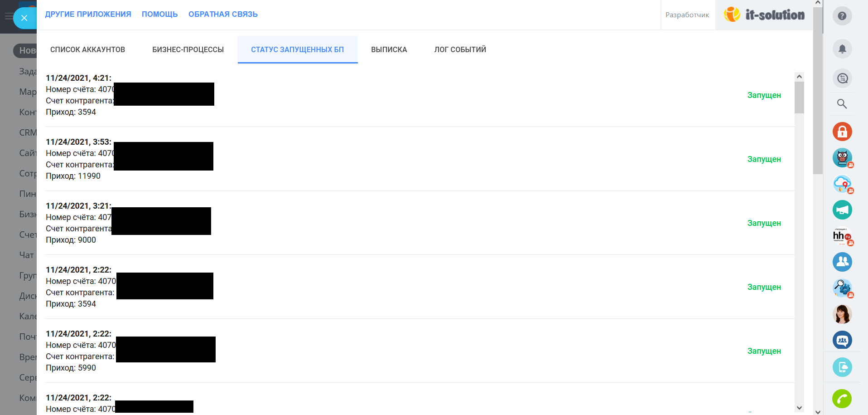This screenshot has width=868, height=415.
Task: Open the ЛОГ СОБЫТИЙ tab
Action: 460,49
